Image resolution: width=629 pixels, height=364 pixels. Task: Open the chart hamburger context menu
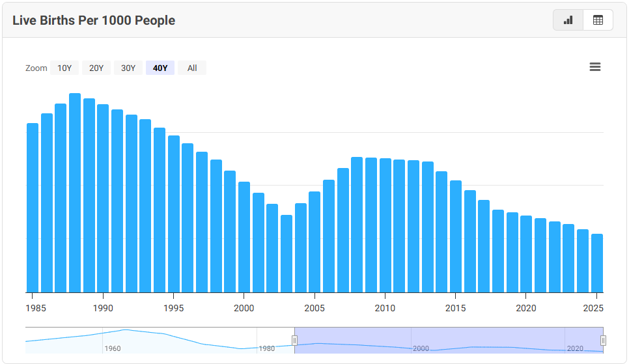595,67
